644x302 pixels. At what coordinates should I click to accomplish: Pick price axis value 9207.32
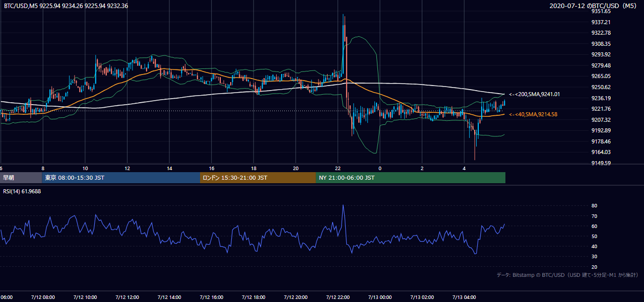pyautogui.click(x=601, y=120)
